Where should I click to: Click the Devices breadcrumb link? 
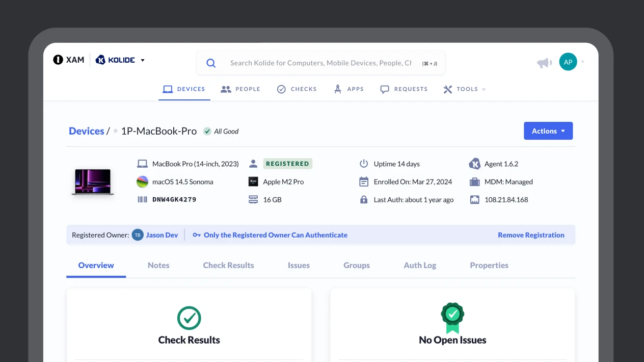pyautogui.click(x=86, y=131)
